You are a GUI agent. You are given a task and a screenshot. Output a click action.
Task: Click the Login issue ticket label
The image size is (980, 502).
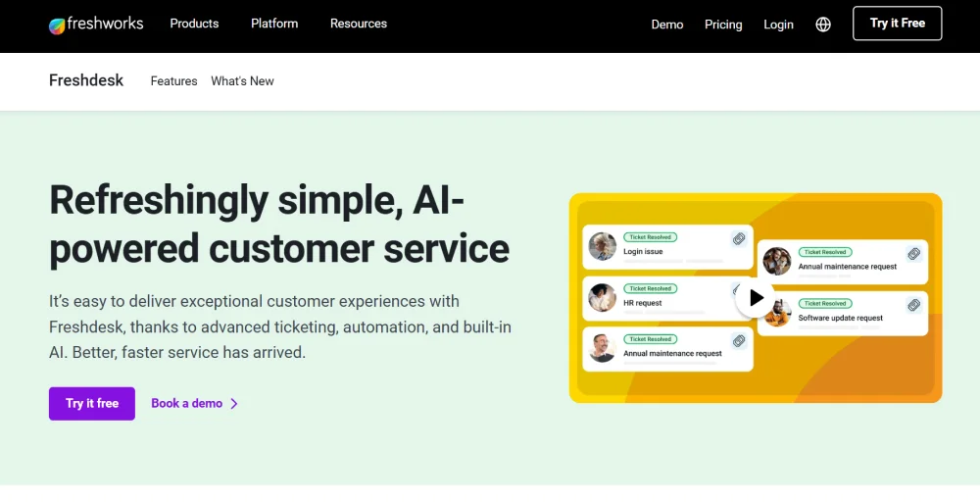(643, 251)
